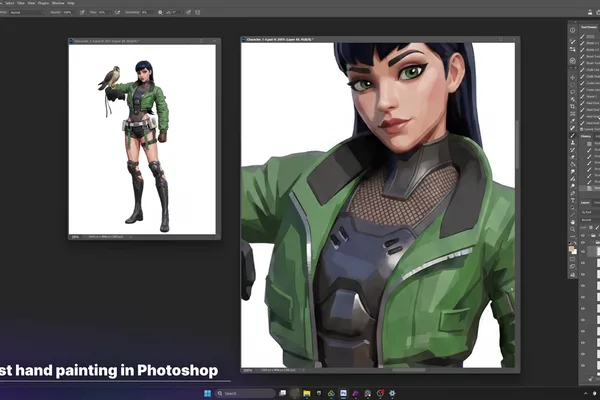Select the Healing Brush tool

572,128
